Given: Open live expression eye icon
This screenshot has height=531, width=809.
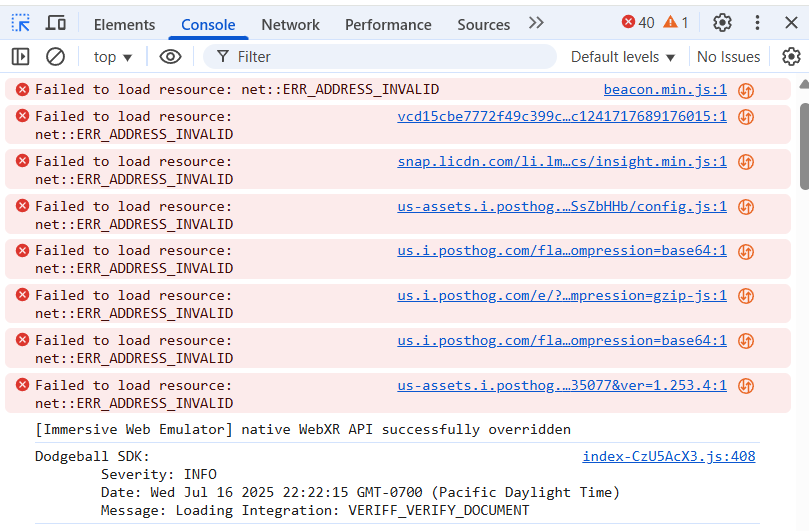Looking at the screenshot, I should pyautogui.click(x=170, y=57).
